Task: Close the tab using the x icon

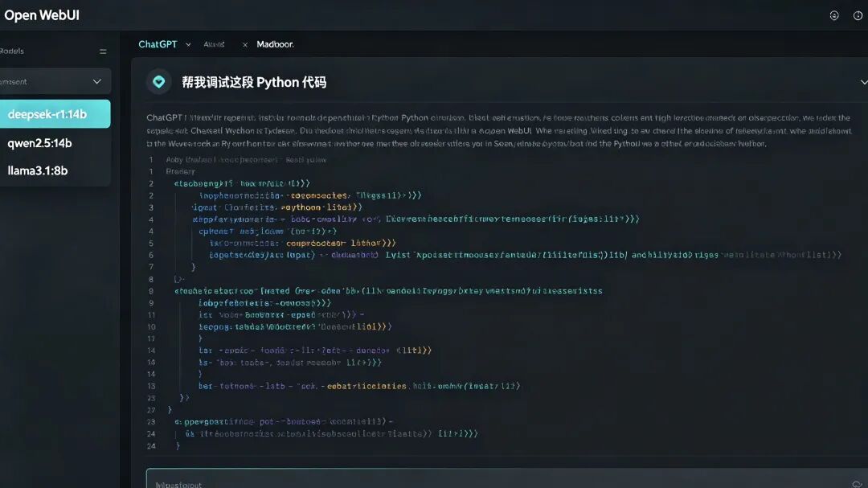Action: [x=244, y=45]
